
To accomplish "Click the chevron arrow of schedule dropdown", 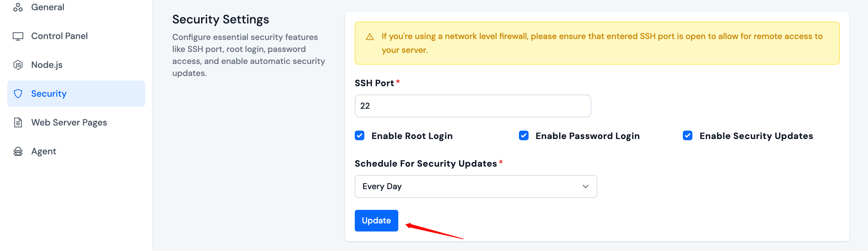I will point(585,186).
